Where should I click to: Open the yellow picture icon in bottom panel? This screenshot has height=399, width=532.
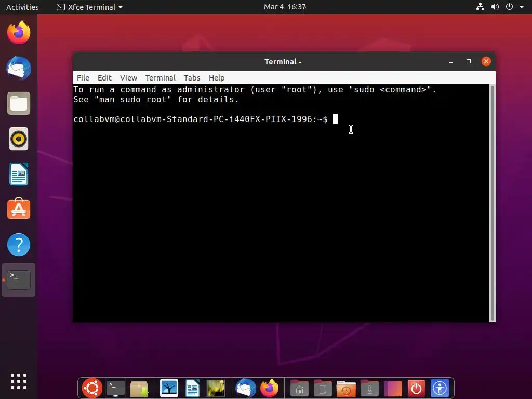pyautogui.click(x=216, y=388)
